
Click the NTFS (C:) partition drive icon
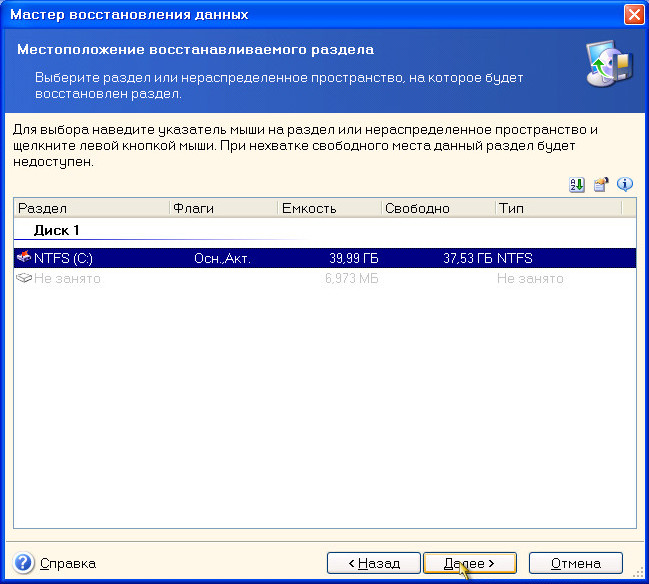[24, 257]
